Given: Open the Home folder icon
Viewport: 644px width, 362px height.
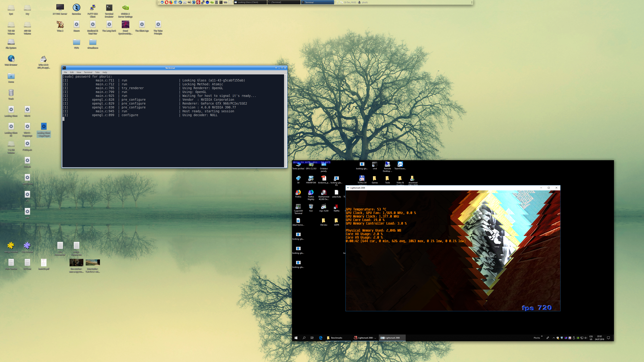Looking at the screenshot, I should 11,78.
